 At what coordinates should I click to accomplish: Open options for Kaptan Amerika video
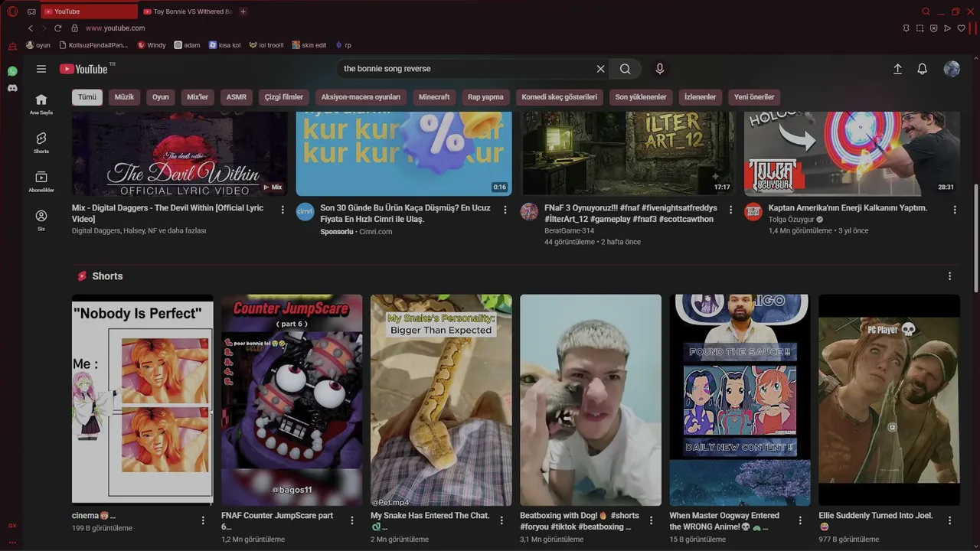pos(955,210)
